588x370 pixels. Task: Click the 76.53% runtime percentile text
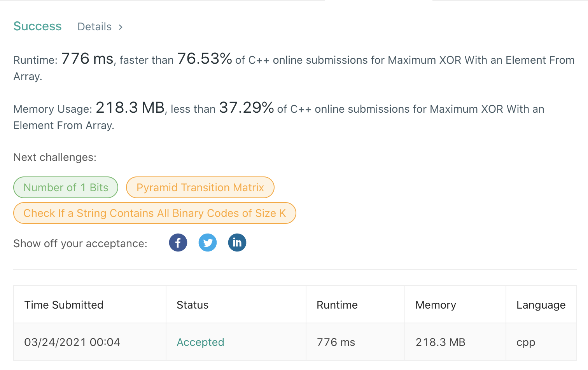(x=205, y=59)
